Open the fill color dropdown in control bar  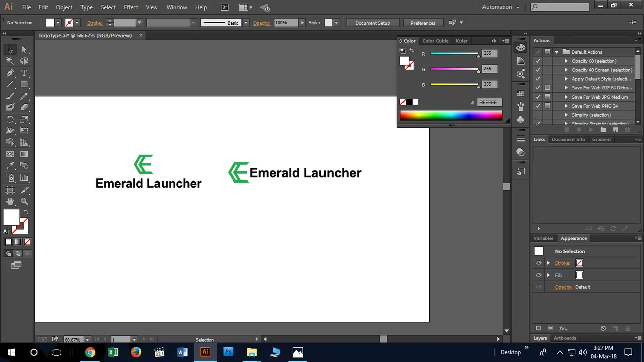coord(58,23)
